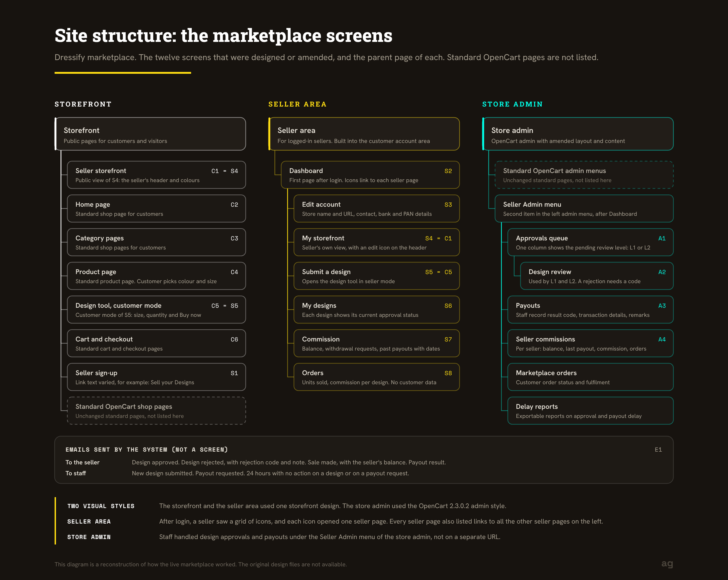Viewport: 728px width, 580px height.
Task: Select the Approvals queue card
Action: (x=591, y=242)
